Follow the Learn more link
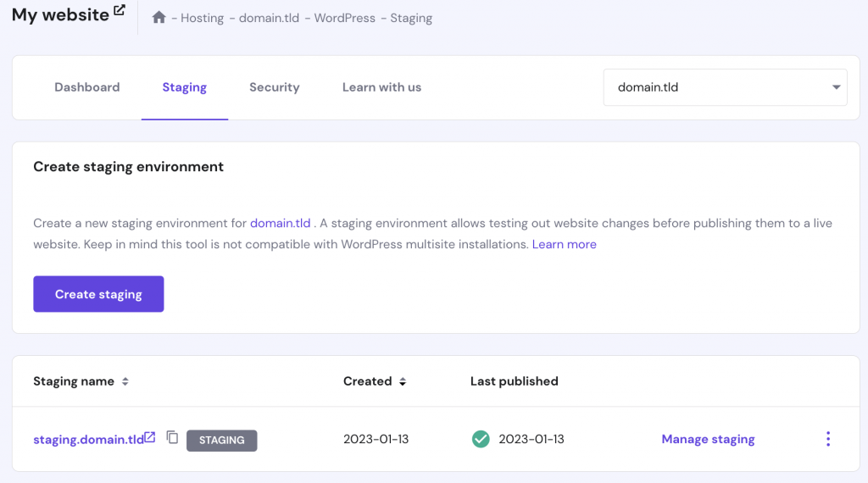This screenshot has width=868, height=483. tap(564, 244)
